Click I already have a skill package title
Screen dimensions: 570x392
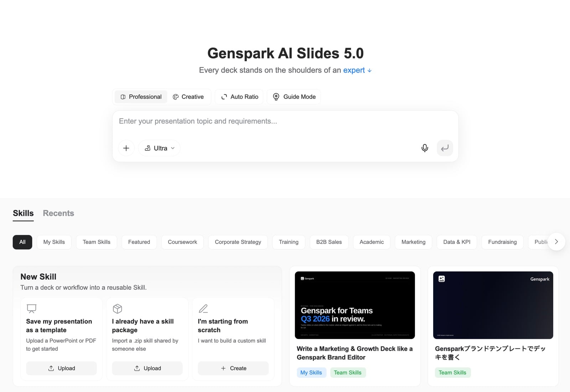[x=143, y=325]
